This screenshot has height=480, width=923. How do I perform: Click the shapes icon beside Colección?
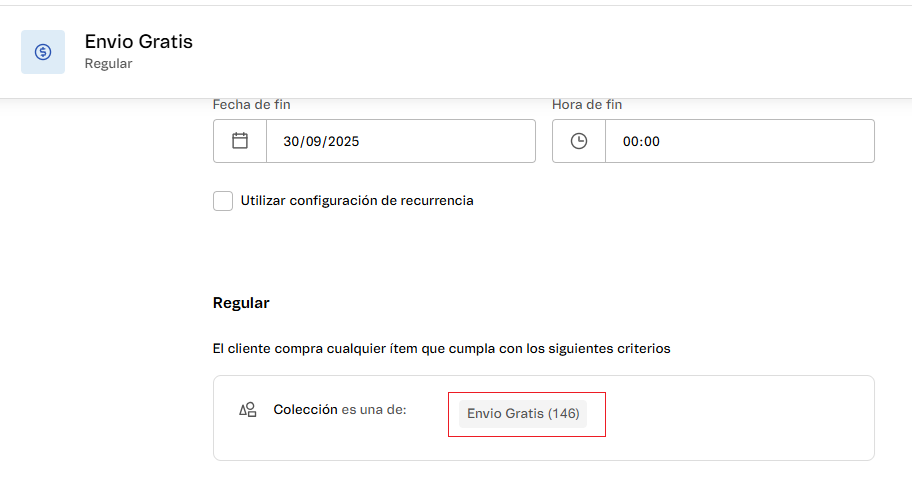(247, 410)
